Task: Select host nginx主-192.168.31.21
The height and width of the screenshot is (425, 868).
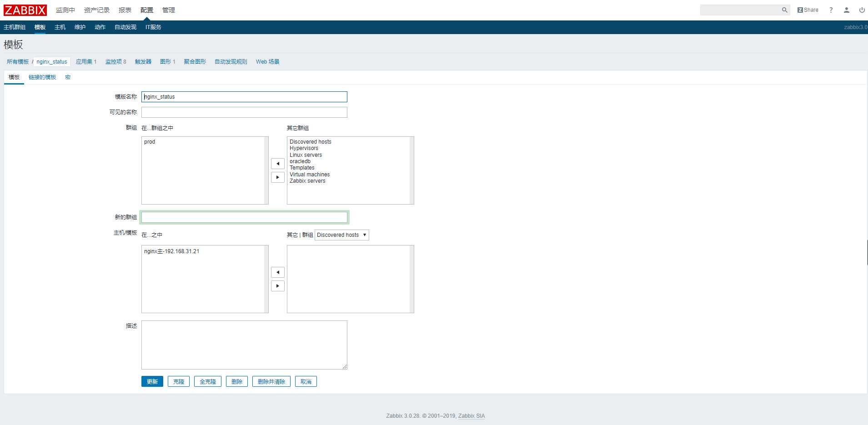Action: coord(203,251)
